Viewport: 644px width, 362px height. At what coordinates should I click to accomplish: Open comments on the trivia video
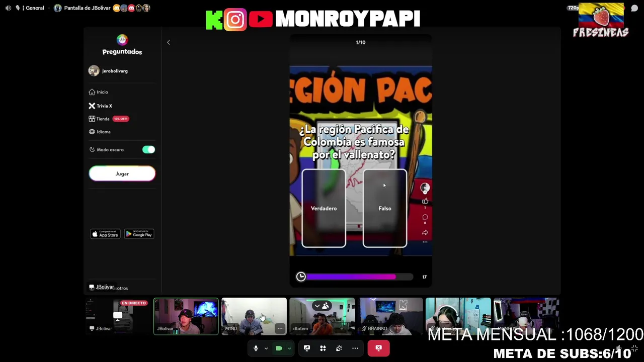click(425, 217)
